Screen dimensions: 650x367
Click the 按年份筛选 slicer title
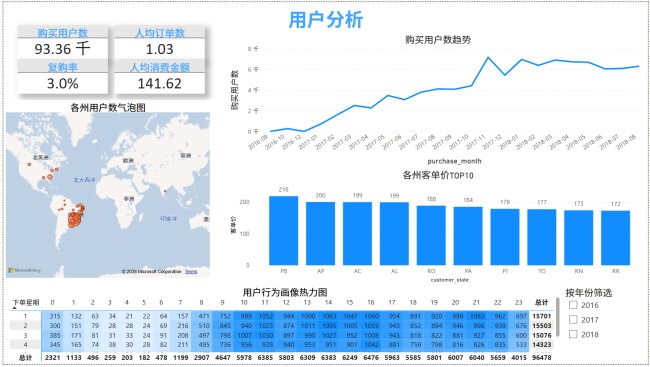tap(589, 293)
